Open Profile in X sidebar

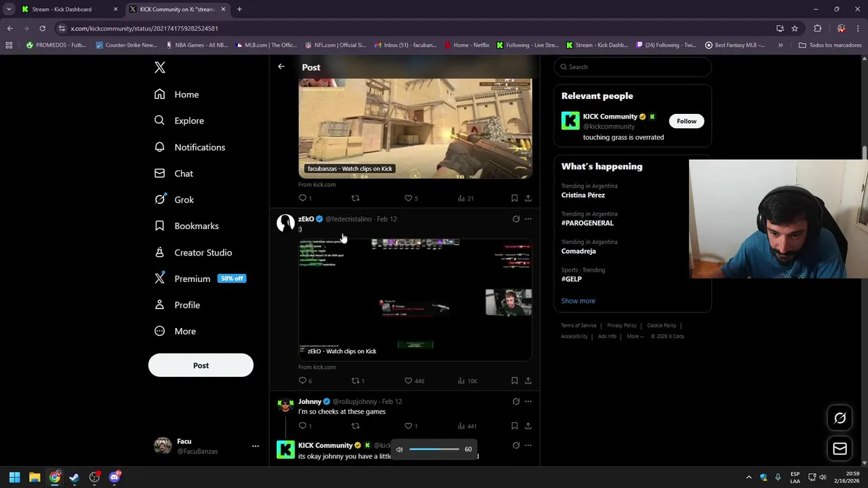coord(177,305)
